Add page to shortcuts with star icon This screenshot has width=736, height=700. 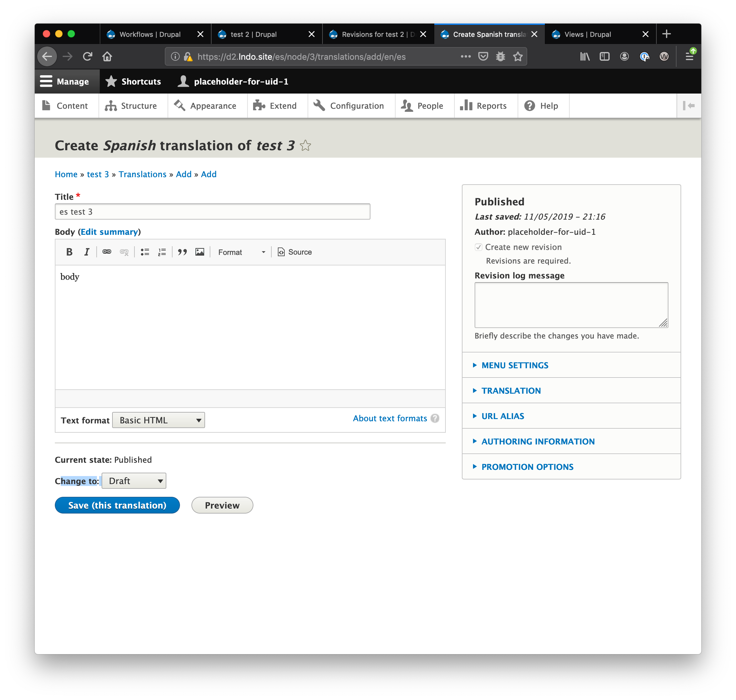coord(305,145)
